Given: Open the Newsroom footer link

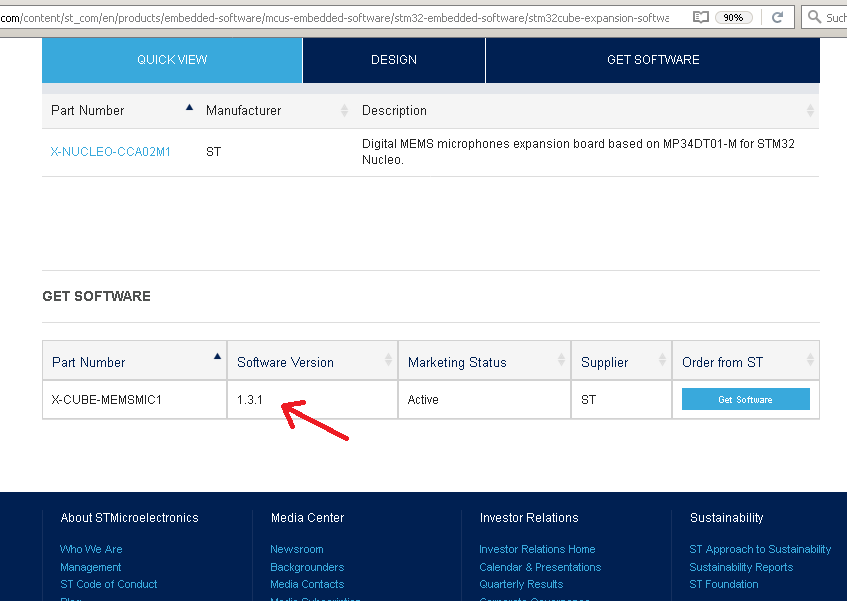Looking at the screenshot, I should [x=297, y=549].
